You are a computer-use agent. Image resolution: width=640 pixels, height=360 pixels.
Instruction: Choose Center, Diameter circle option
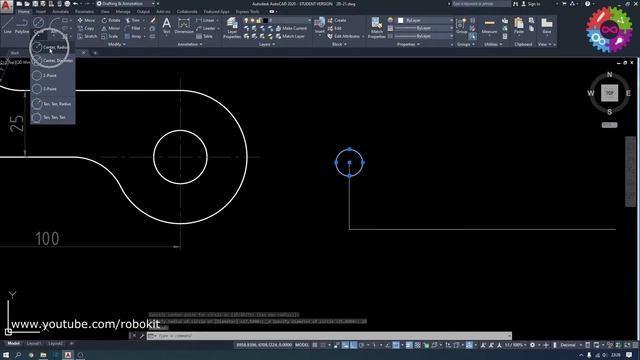click(53, 61)
